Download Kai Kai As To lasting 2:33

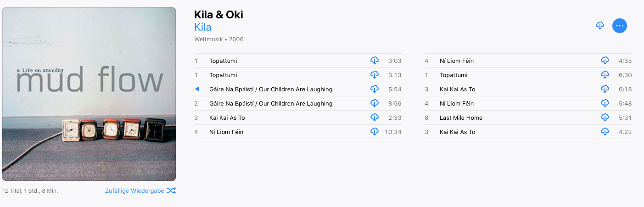pyautogui.click(x=374, y=117)
